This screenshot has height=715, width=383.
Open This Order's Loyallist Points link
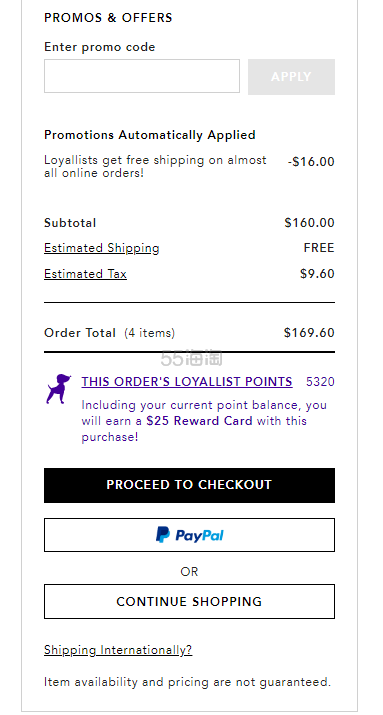[187, 382]
